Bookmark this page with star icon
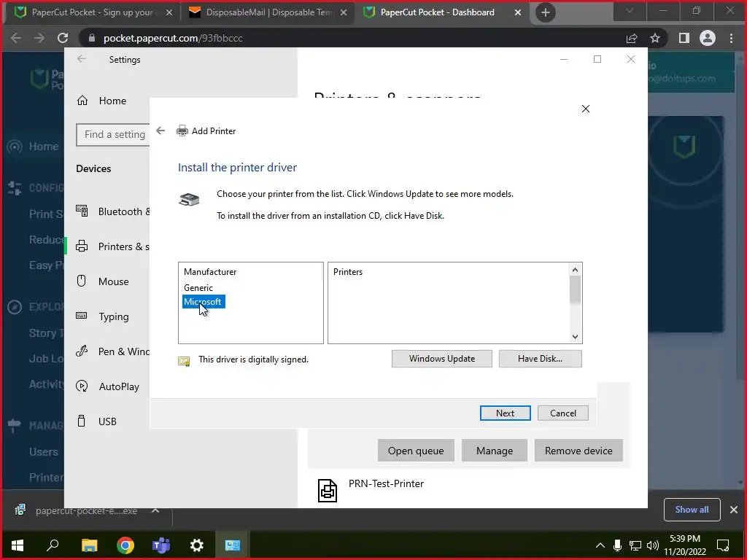Viewport: 747px width, 560px height. pos(655,38)
